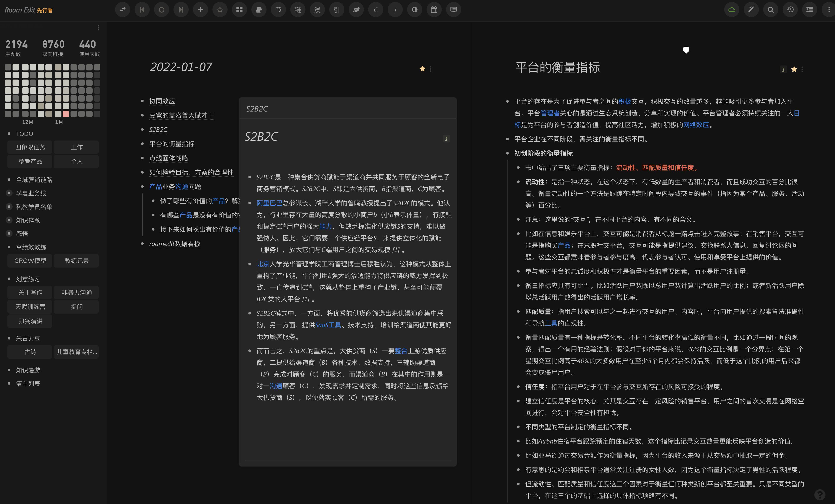This screenshot has height=504, width=835.
Task: Toggle the star on 2022-01-07 page
Action: (422, 69)
